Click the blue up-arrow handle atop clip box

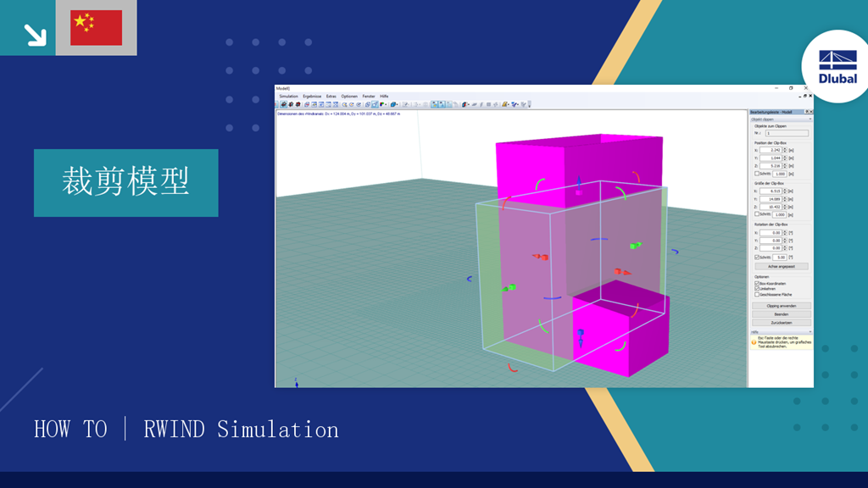pyautogui.click(x=579, y=186)
